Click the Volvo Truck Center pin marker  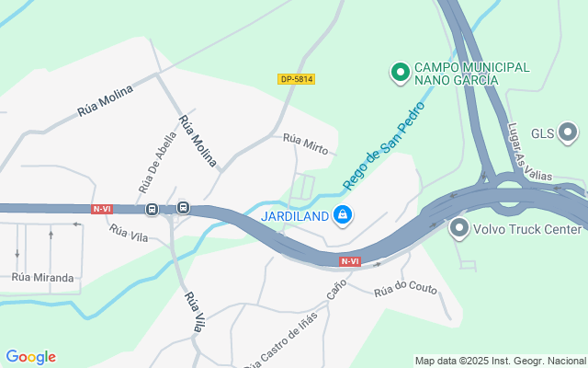(x=459, y=228)
